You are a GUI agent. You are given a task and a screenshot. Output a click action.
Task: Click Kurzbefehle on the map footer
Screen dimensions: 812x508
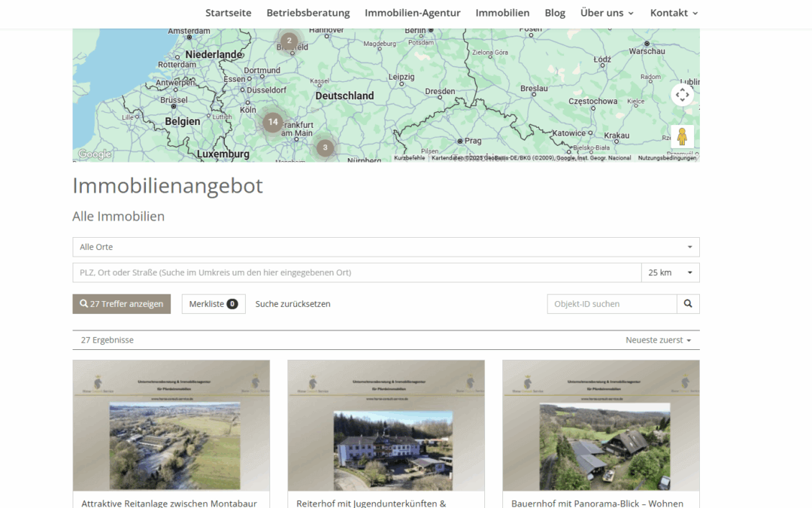point(409,158)
